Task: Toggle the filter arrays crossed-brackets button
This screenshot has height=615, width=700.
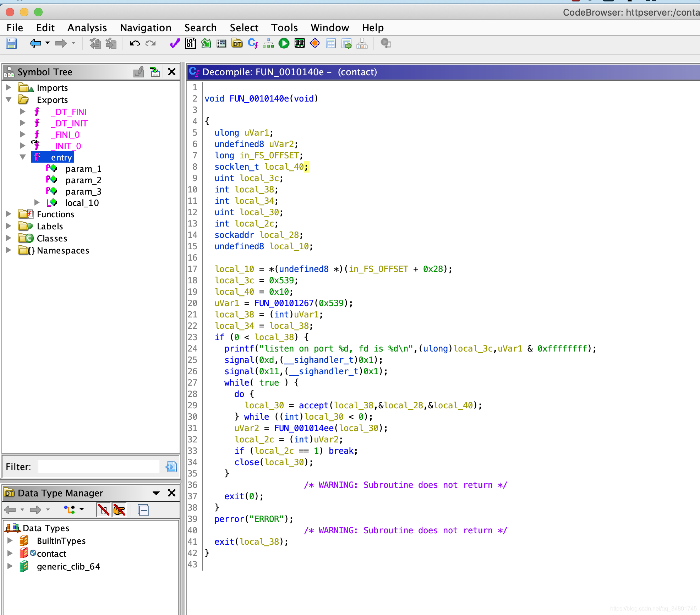Action: pos(104,511)
